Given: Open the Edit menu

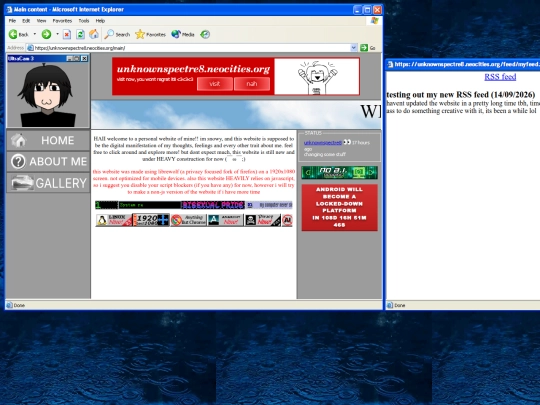Looking at the screenshot, I should [26, 21].
